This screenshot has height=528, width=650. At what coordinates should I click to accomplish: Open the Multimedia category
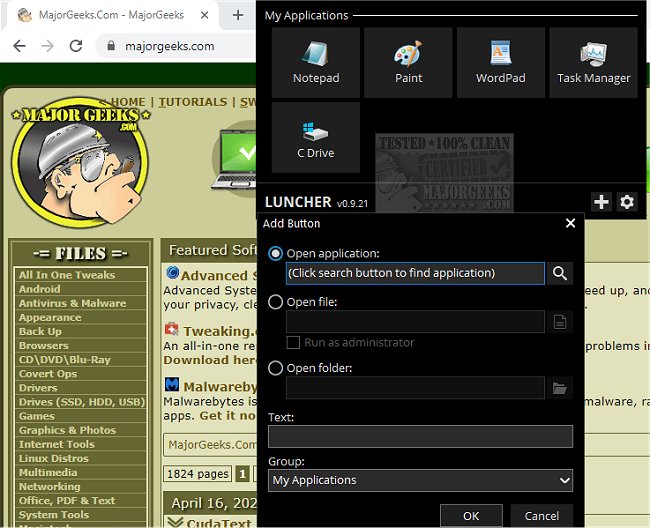[x=81, y=472]
